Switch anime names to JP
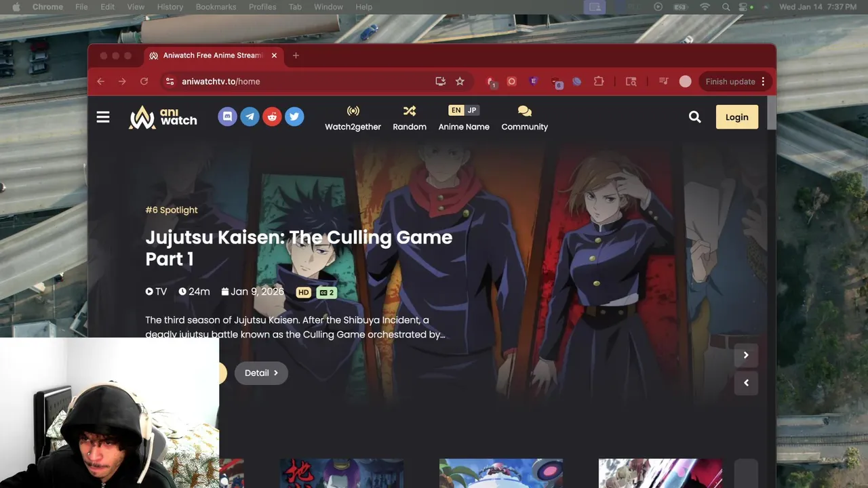 472,110
